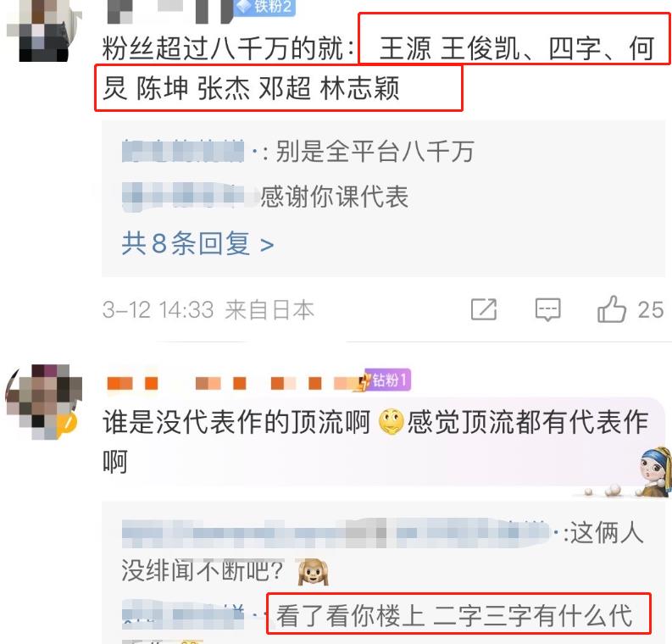Tap the thumbs-up like icon
The width and height of the screenshot is (672, 644).
pos(612,309)
